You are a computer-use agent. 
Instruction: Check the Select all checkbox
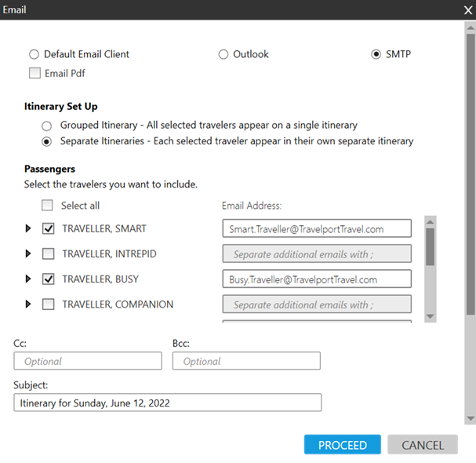click(x=48, y=206)
